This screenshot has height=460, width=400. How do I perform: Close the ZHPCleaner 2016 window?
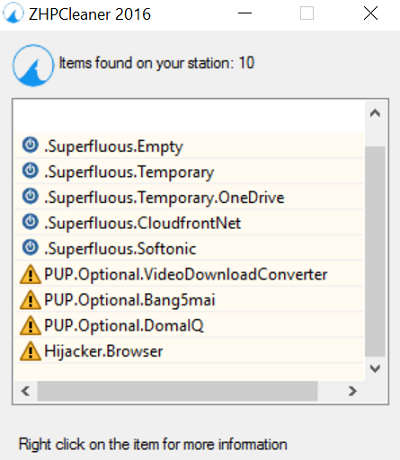click(371, 14)
